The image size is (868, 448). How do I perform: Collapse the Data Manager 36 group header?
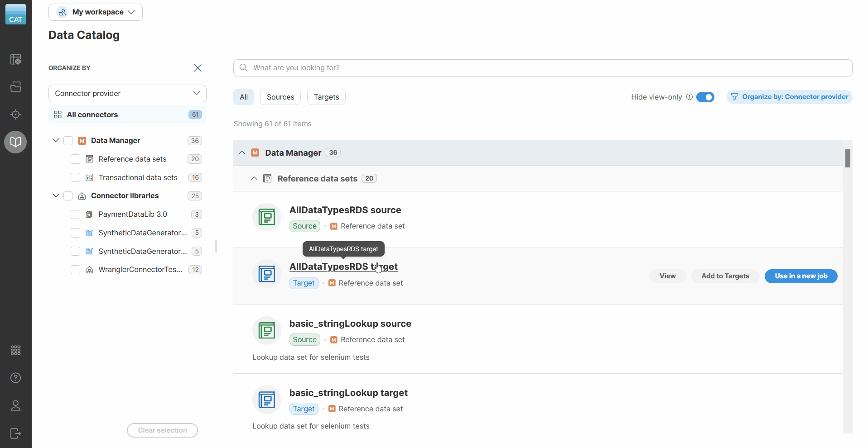point(242,153)
